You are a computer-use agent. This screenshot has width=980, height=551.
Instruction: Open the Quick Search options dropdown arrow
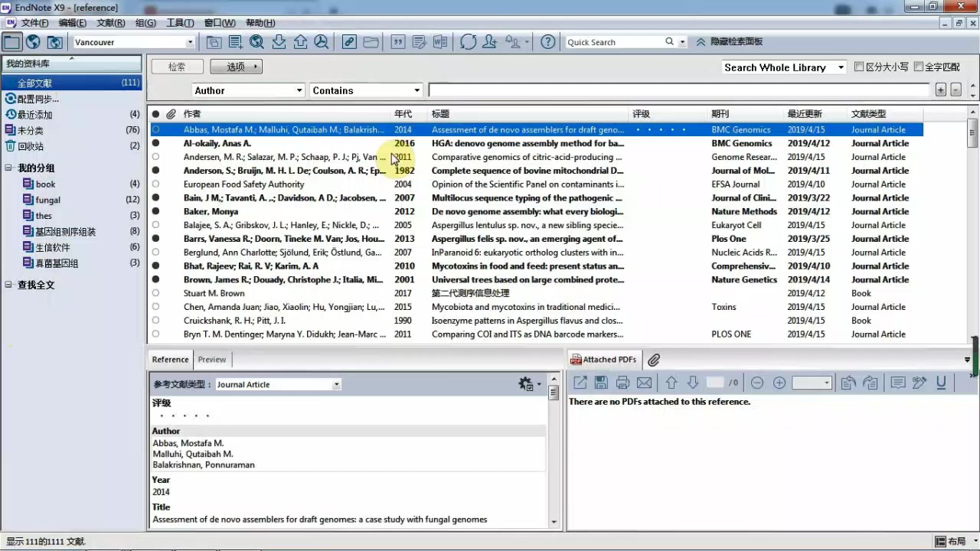coord(682,42)
